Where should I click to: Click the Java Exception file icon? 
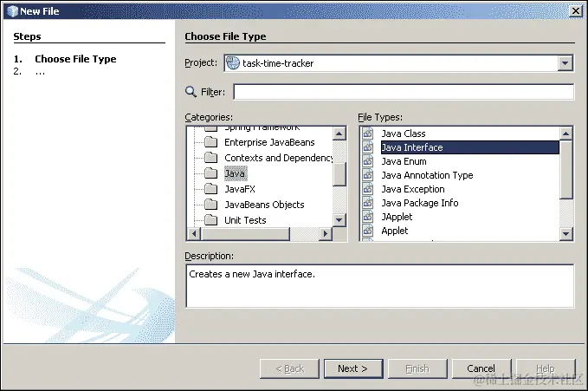368,189
